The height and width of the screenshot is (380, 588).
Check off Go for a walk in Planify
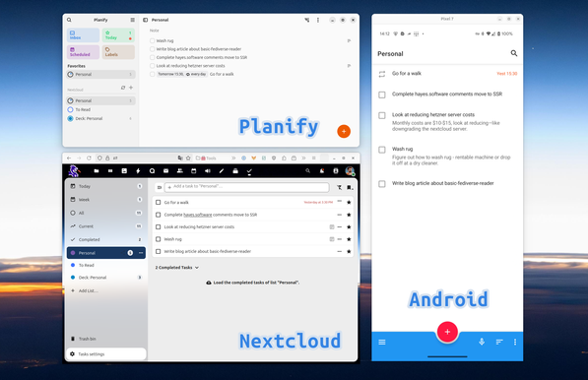pos(153,74)
